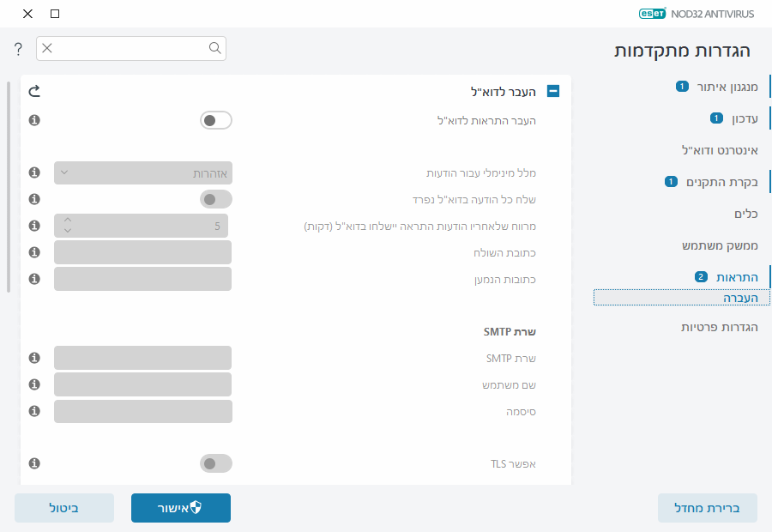Click the info icon next to the סיסמה field
The image size is (772, 532).
coord(33,411)
